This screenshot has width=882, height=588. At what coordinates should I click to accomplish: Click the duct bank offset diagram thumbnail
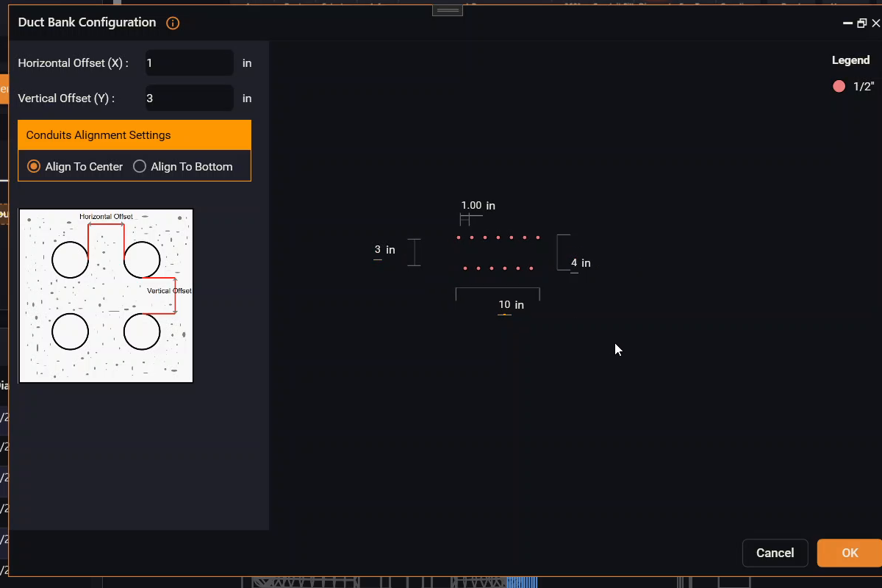coord(106,296)
